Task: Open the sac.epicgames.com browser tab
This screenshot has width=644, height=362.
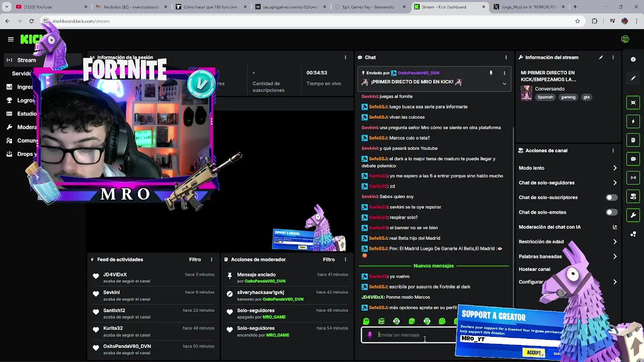Action: 289,7
